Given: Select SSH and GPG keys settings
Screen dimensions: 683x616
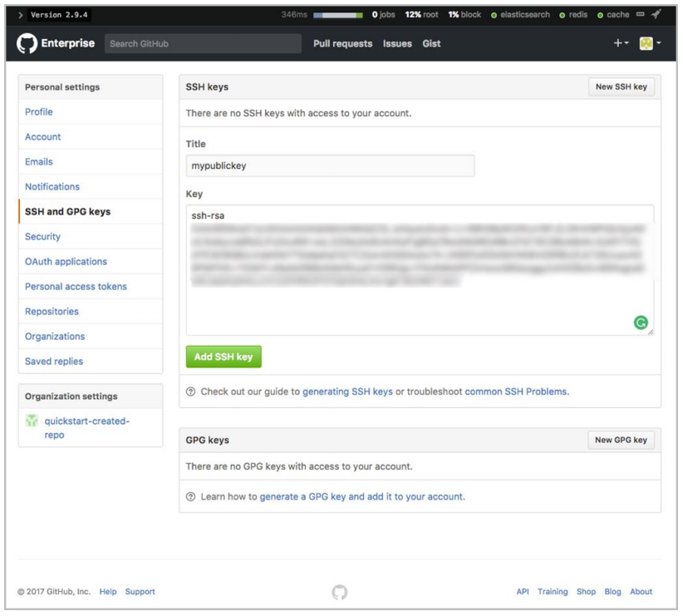Looking at the screenshot, I should (x=67, y=211).
